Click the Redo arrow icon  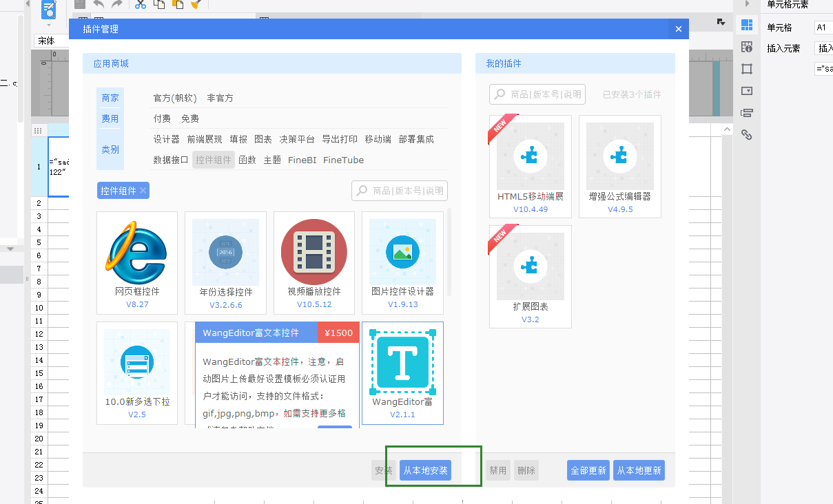117,4
